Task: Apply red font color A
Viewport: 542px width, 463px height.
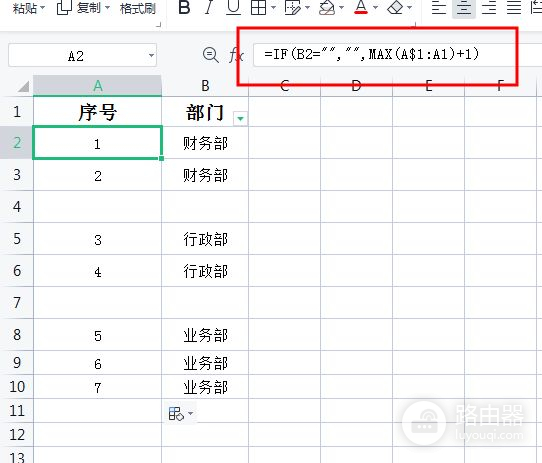Action: click(361, 7)
